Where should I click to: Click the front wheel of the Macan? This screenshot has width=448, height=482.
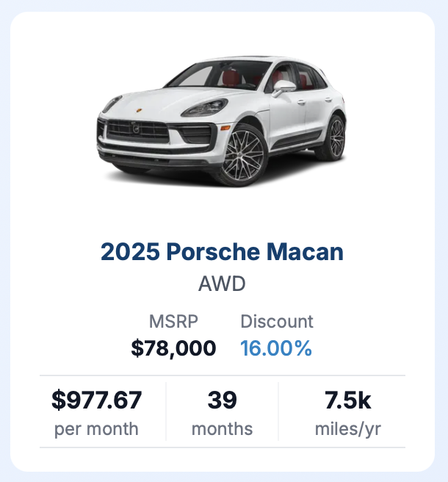coord(242,157)
